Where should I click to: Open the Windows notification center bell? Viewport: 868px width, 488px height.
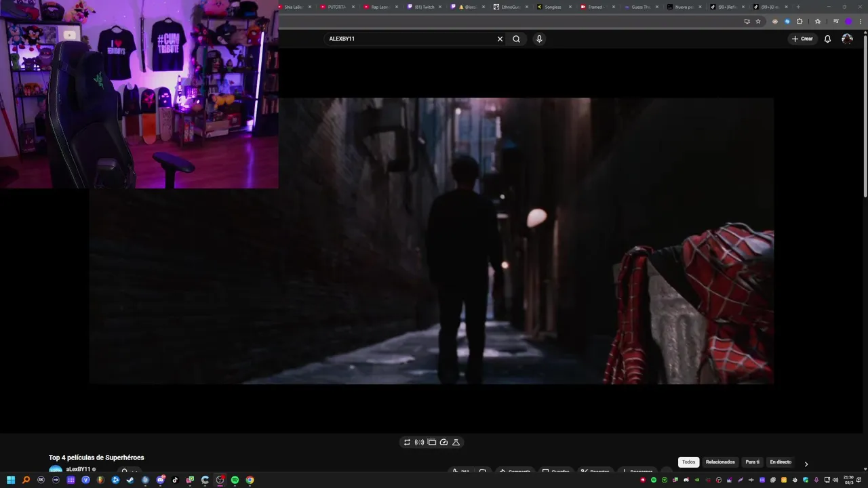click(x=859, y=480)
